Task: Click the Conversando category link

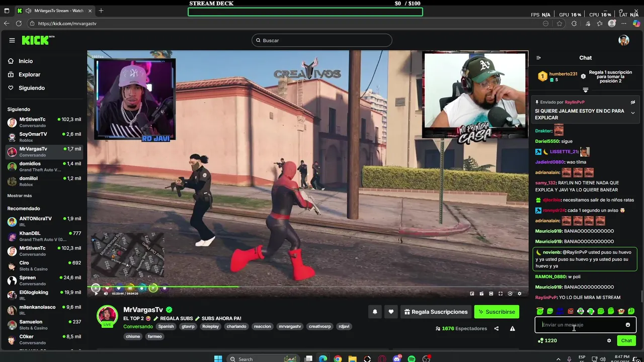Action: [x=138, y=326]
